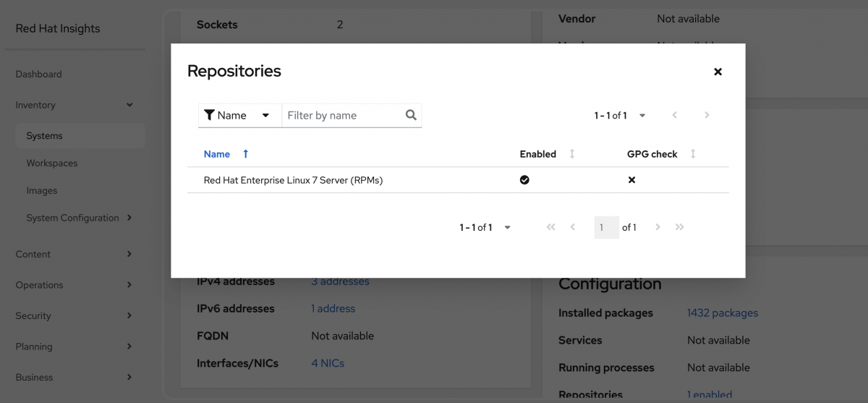This screenshot has width=868, height=403.
Task: Open Workspaces in the sidebar
Action: [52, 164]
